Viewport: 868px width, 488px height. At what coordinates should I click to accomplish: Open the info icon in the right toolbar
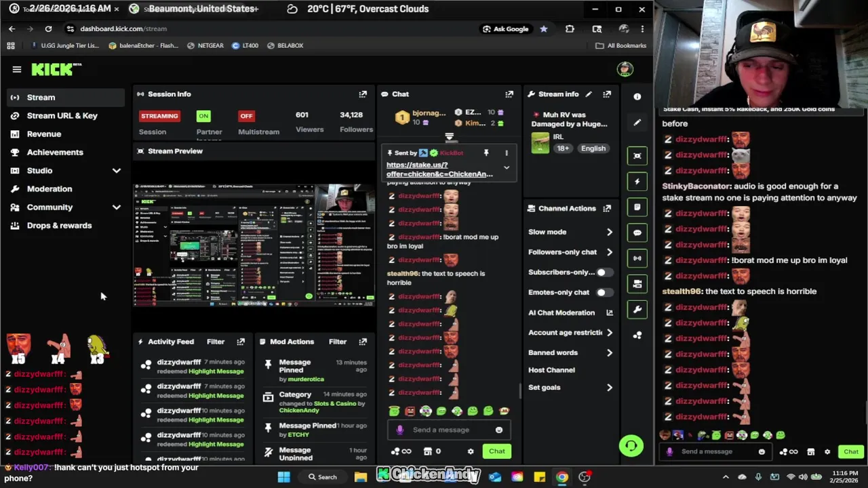pos(637,97)
